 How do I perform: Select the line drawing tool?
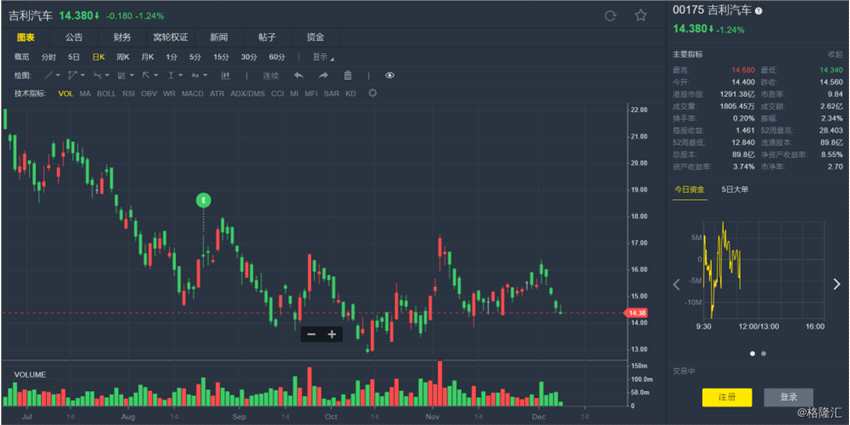point(48,75)
